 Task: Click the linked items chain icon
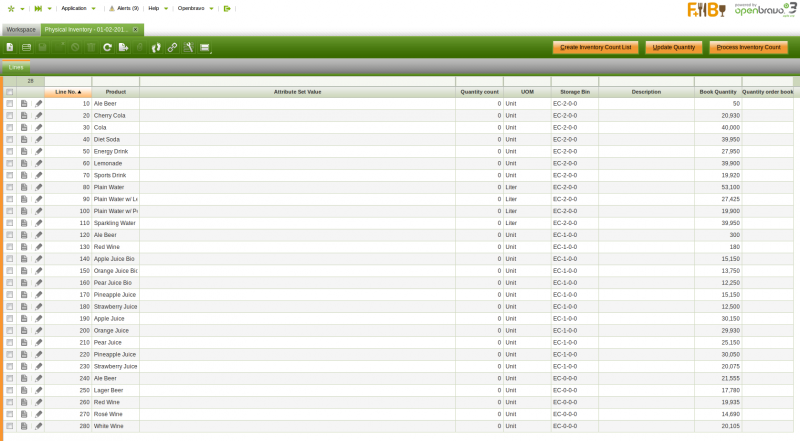(x=172, y=47)
